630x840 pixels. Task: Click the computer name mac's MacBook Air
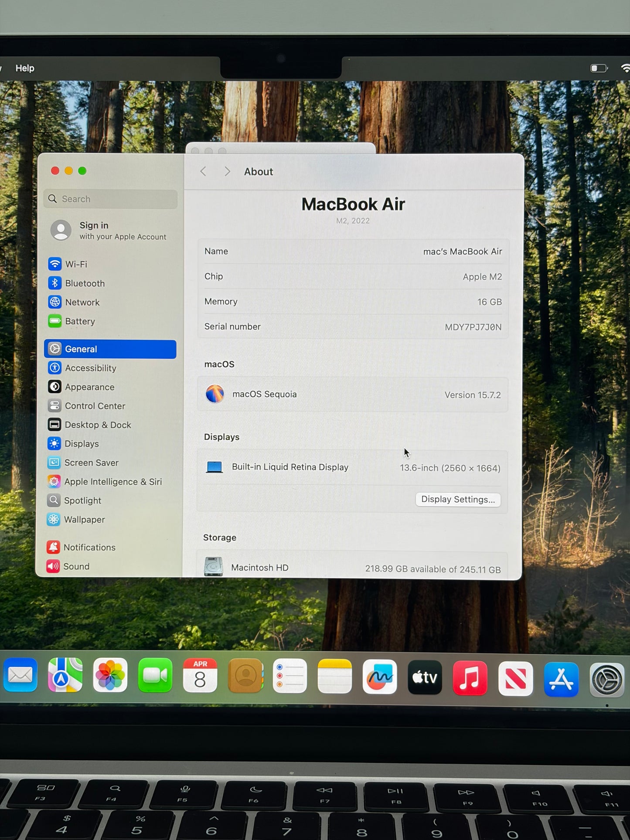pyautogui.click(x=463, y=252)
